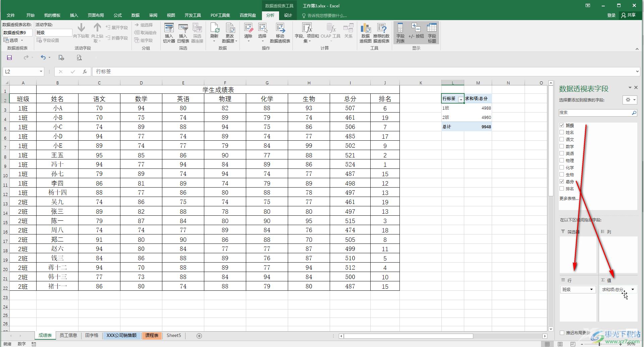Open the 课程表 sheet tab

(x=152, y=335)
